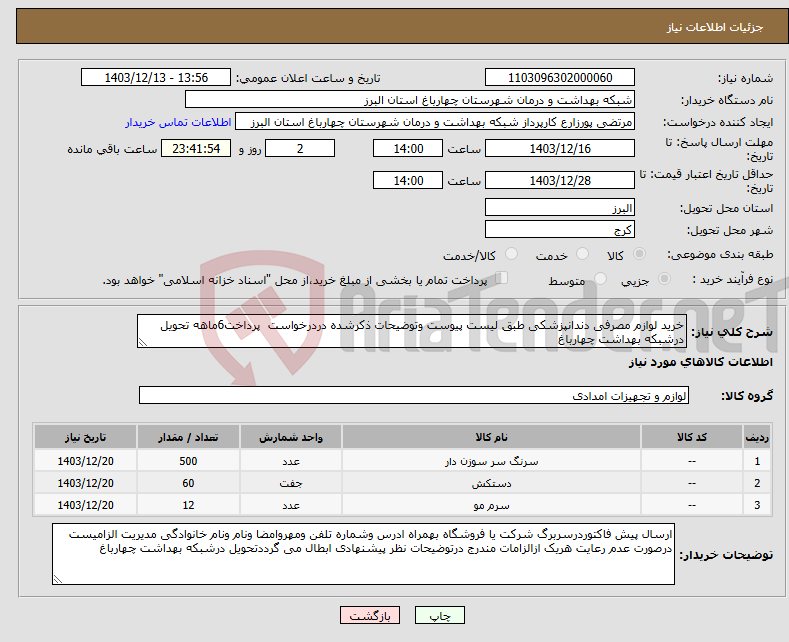Click the response deadline date 1403/12/16

click(x=560, y=148)
